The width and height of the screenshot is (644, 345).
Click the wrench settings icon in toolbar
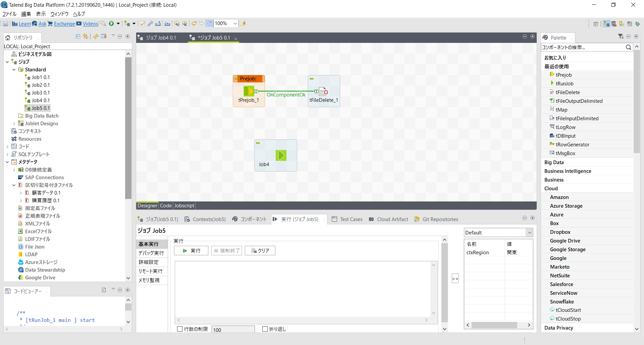point(150,23)
